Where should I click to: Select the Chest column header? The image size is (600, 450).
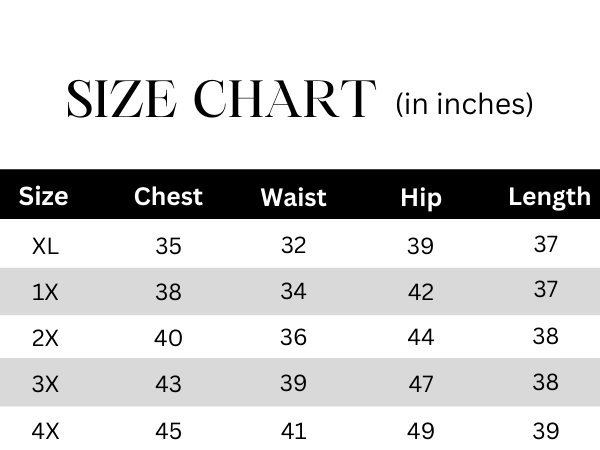pyautogui.click(x=168, y=196)
